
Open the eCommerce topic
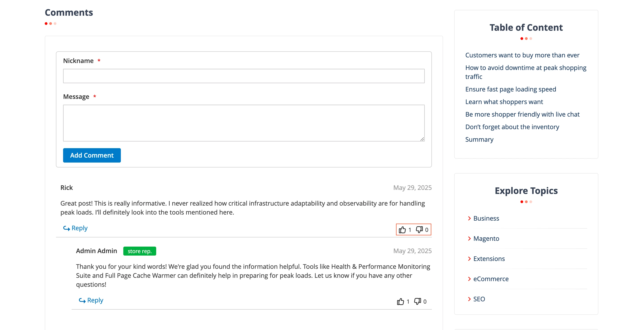point(491,279)
